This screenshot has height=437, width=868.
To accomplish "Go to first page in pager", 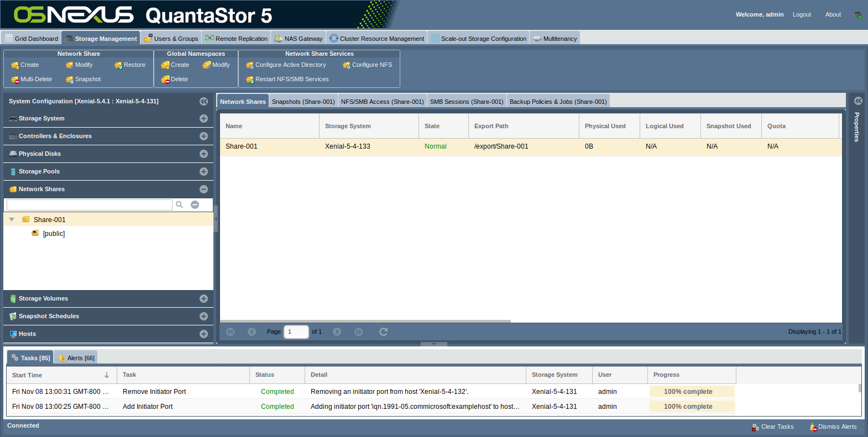I will [x=231, y=332].
